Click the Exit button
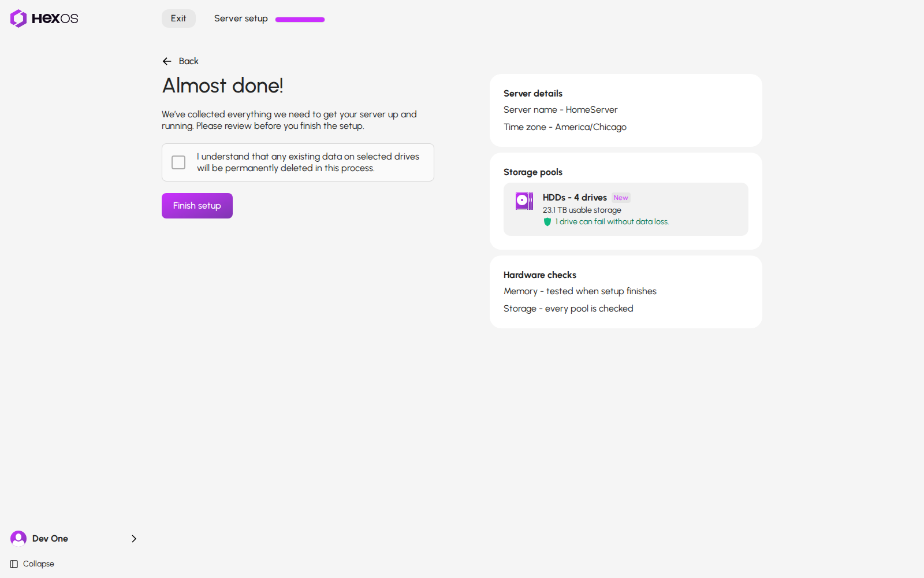 (178, 18)
